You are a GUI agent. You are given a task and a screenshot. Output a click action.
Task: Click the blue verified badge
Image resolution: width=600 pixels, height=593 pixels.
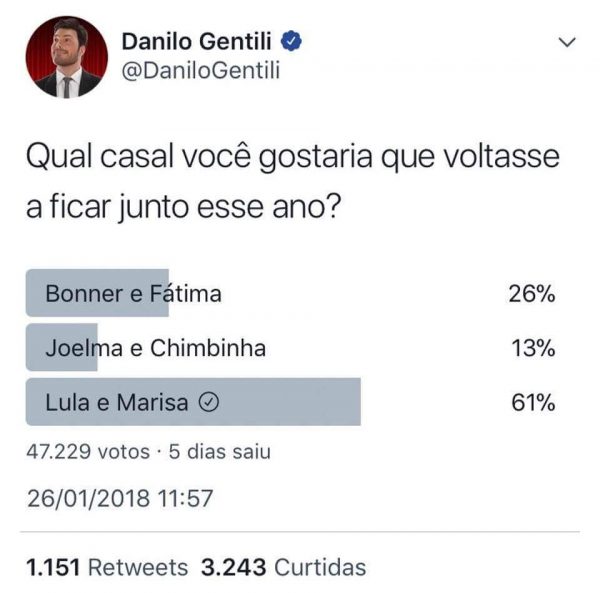[x=292, y=42]
